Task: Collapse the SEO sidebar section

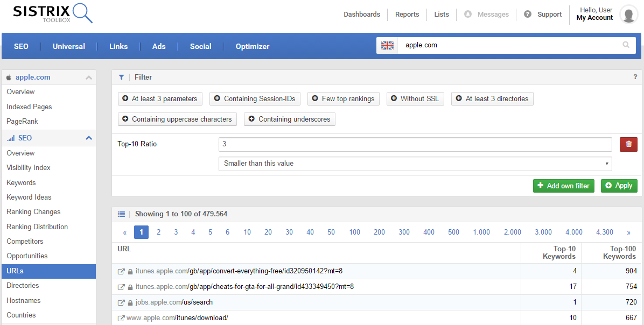Action: point(89,138)
